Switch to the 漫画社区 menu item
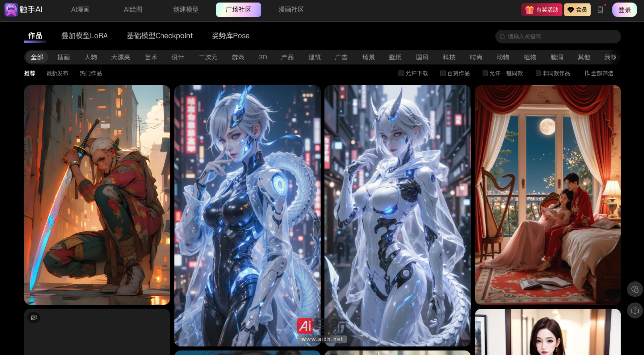 pyautogui.click(x=291, y=9)
